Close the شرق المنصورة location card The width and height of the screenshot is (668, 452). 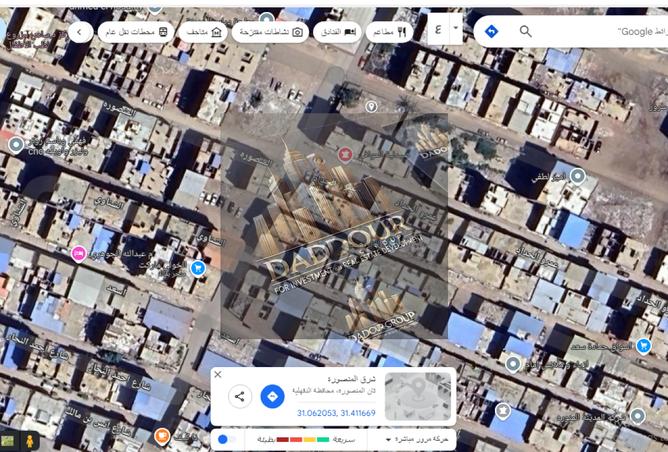pos(218,374)
